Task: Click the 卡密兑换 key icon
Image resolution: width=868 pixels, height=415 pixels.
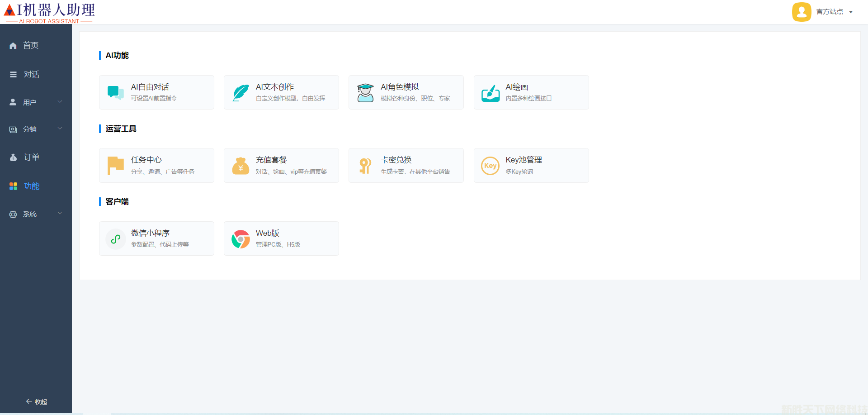Action: click(365, 166)
